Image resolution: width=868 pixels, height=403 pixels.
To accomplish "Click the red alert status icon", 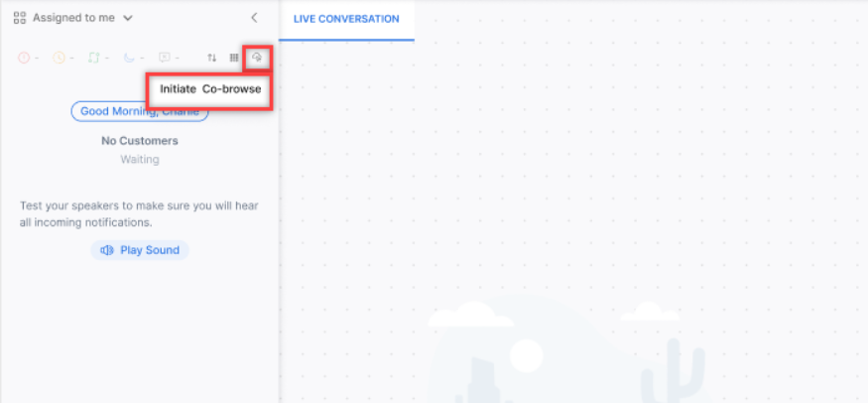I will coord(24,58).
